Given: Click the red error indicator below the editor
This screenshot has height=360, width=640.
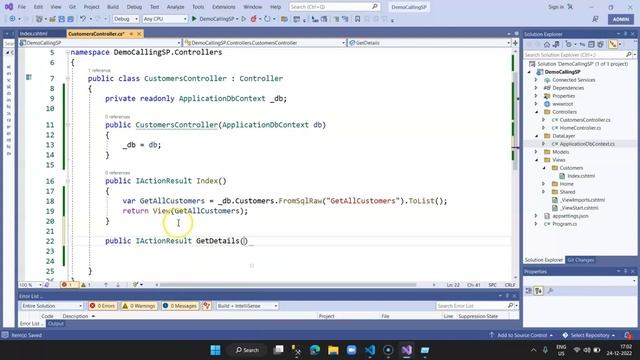Looking at the screenshot, I should coord(68,284).
